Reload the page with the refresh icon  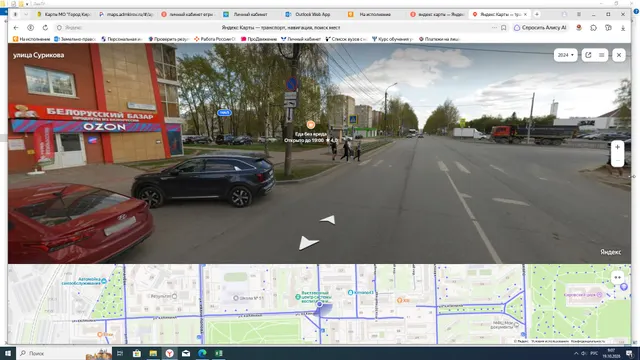(45, 28)
